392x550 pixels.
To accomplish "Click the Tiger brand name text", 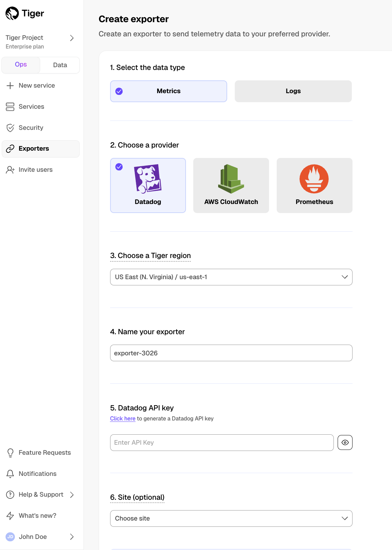I will pos(33,14).
